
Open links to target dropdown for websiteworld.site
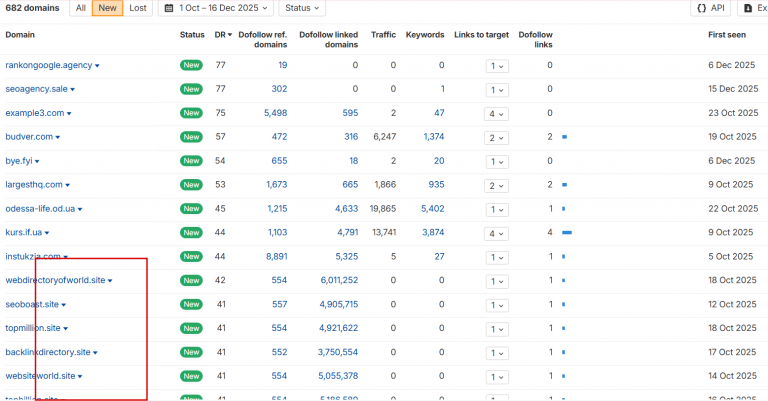(x=497, y=377)
